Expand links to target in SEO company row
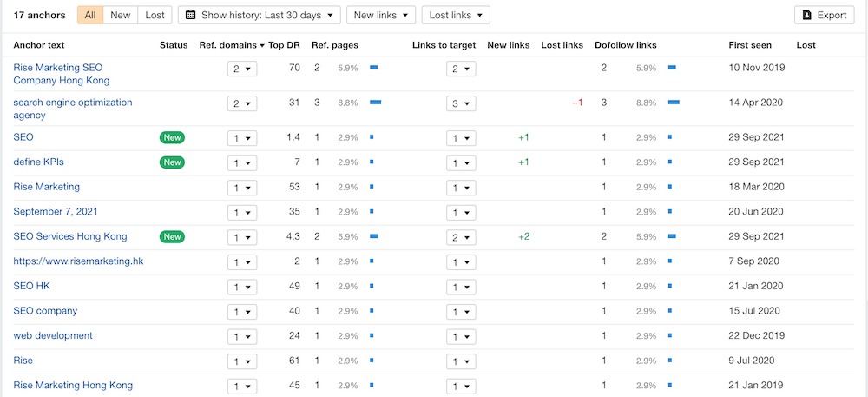Viewport: 868px width, 397px height. tap(461, 312)
